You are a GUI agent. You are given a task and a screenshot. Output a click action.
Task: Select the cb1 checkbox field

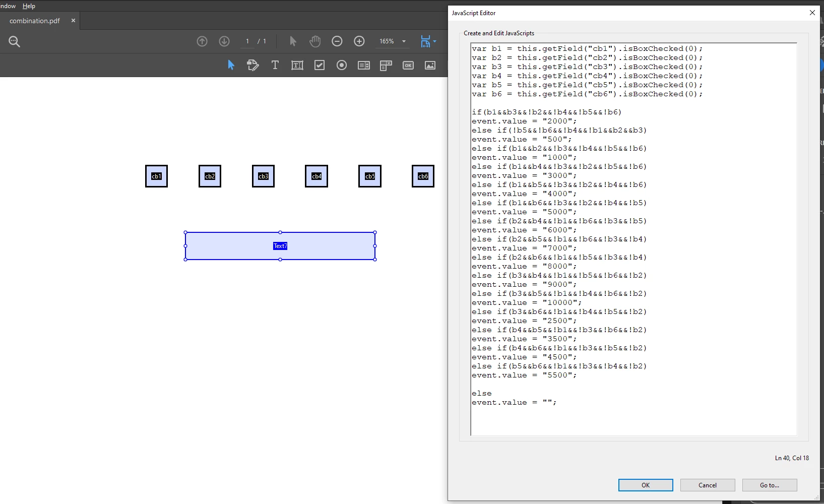point(156,176)
